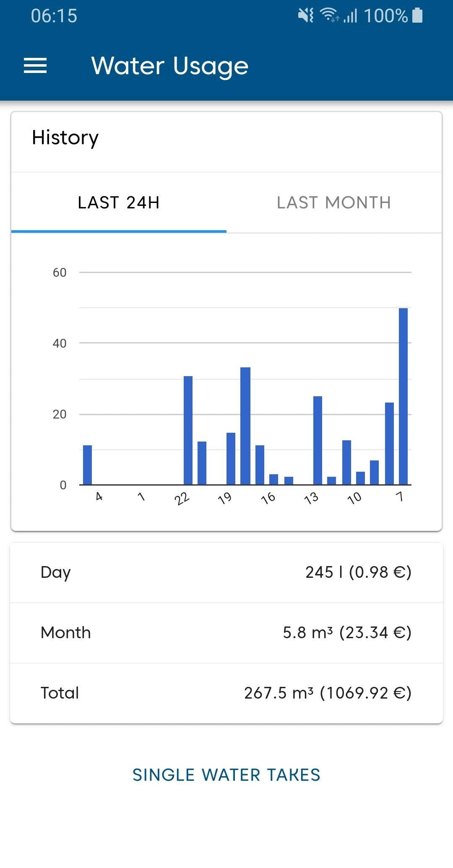
Task: Tap the Month usage row
Action: (x=226, y=633)
